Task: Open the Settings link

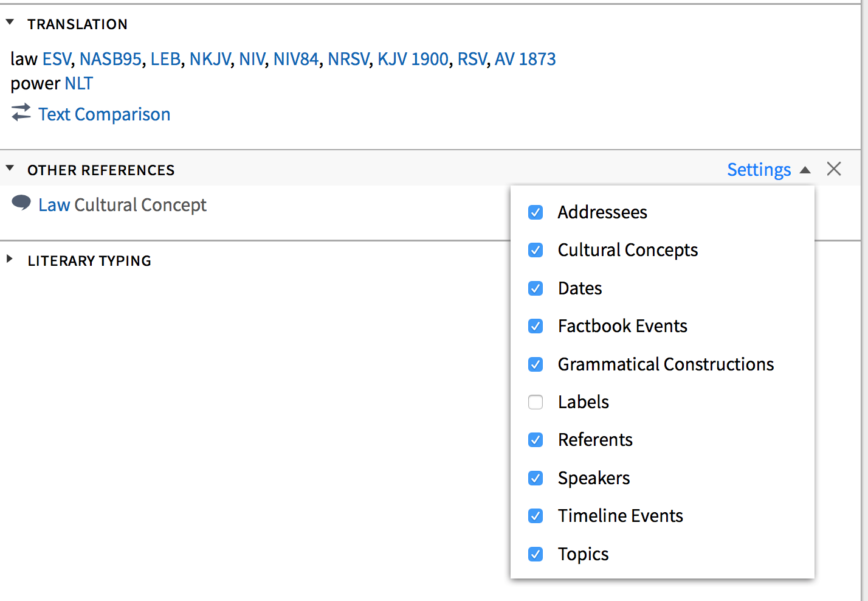Action: [759, 170]
